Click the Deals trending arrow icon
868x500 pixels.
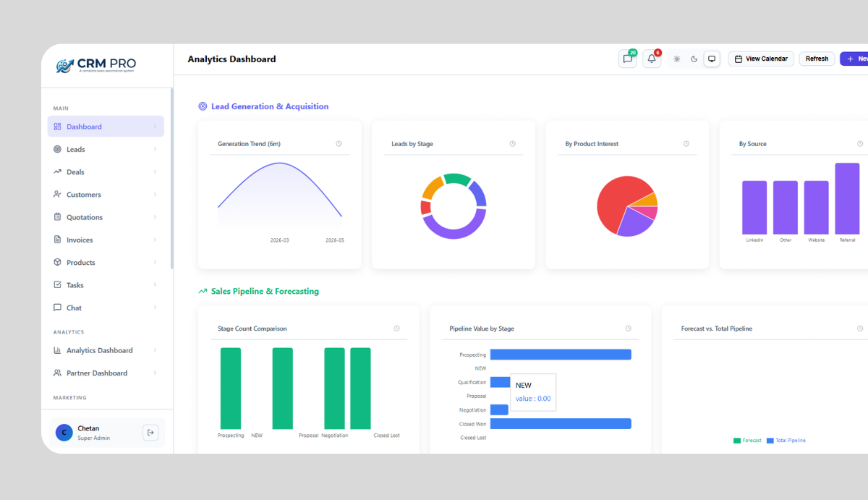click(x=58, y=172)
